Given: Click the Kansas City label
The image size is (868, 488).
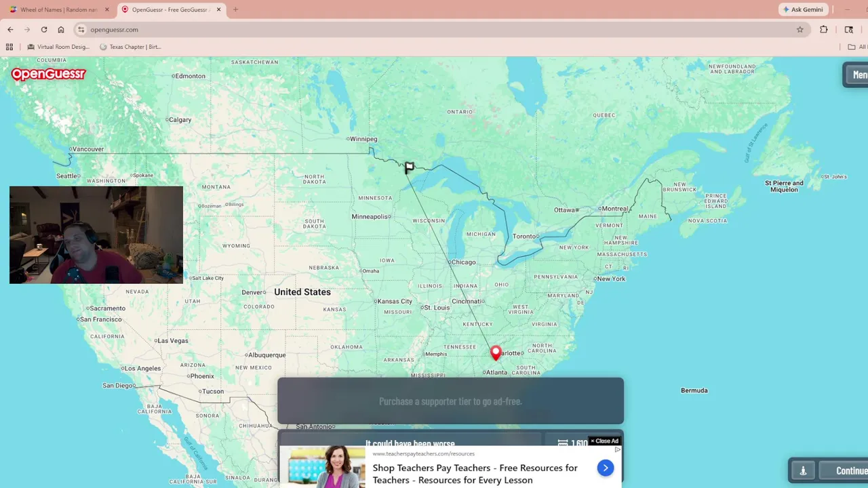Looking at the screenshot, I should [x=394, y=302].
